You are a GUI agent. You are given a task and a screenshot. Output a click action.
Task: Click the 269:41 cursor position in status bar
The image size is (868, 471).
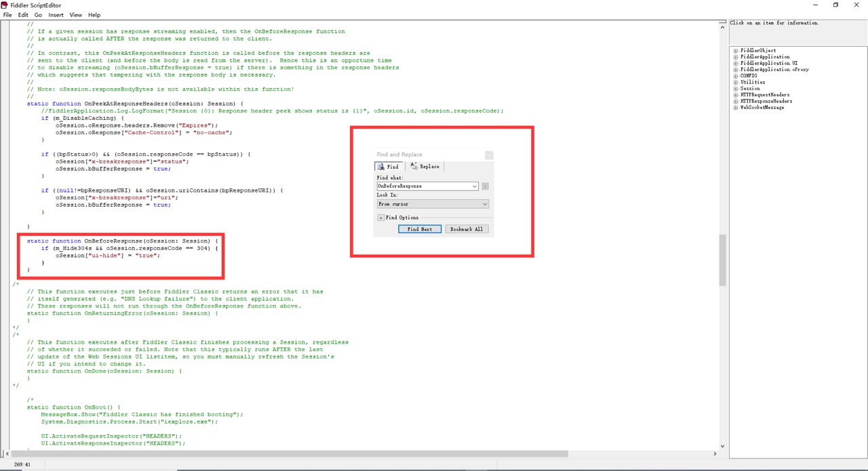21,465
